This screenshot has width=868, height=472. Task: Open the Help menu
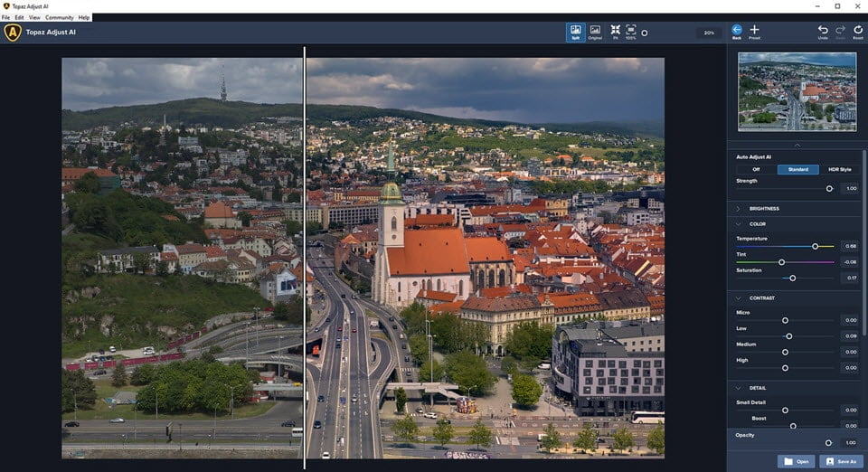(83, 18)
